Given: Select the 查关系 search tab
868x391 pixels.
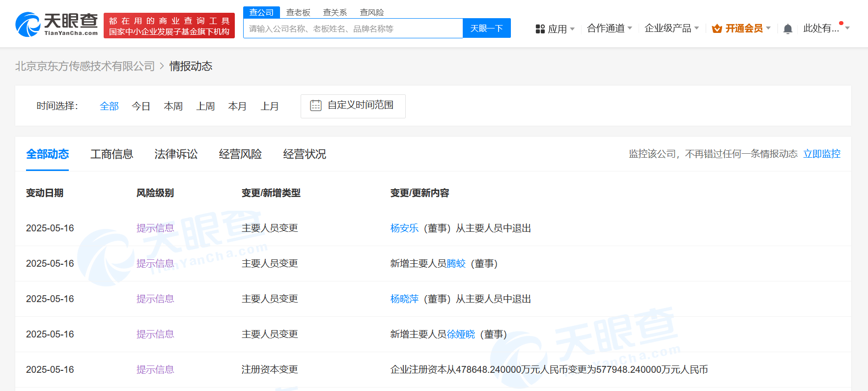Looking at the screenshot, I should tap(335, 12).
